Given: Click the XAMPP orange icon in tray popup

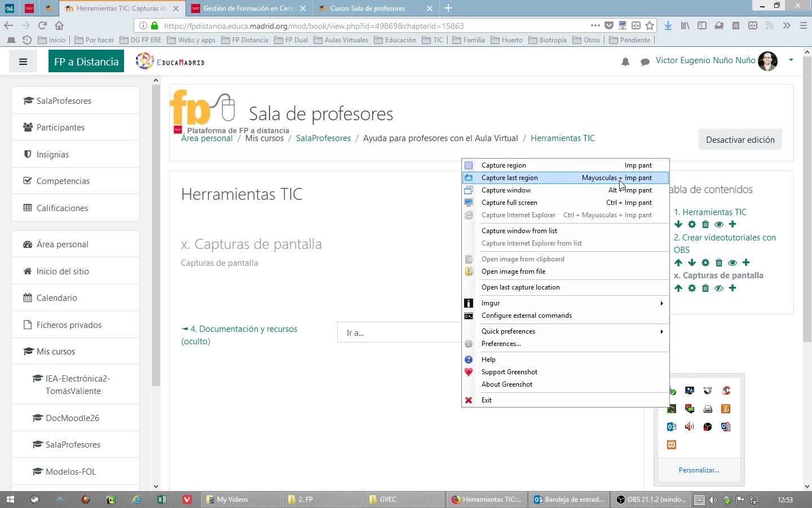Looking at the screenshot, I should tap(672, 445).
